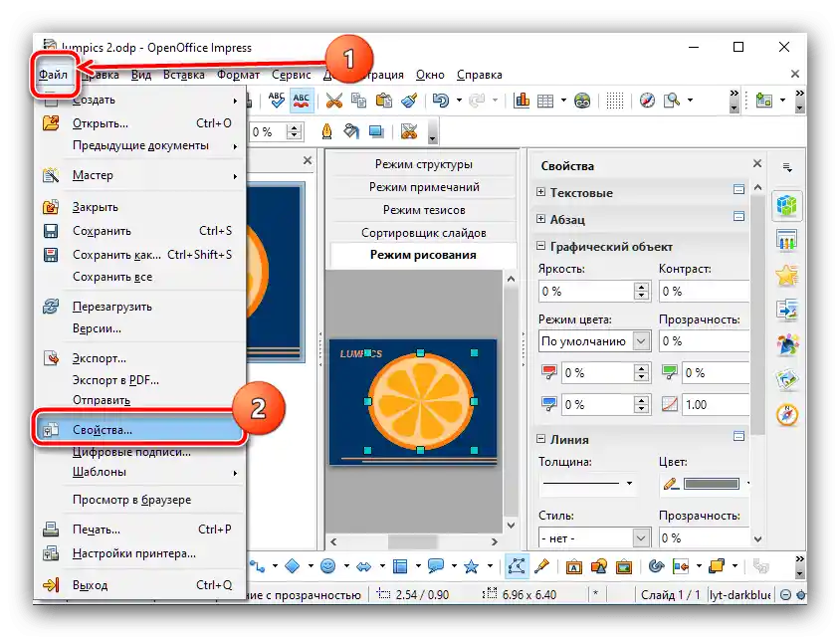Toggle the Shadow rectangle icon
The height and width of the screenshot is (638, 840).
[376, 131]
